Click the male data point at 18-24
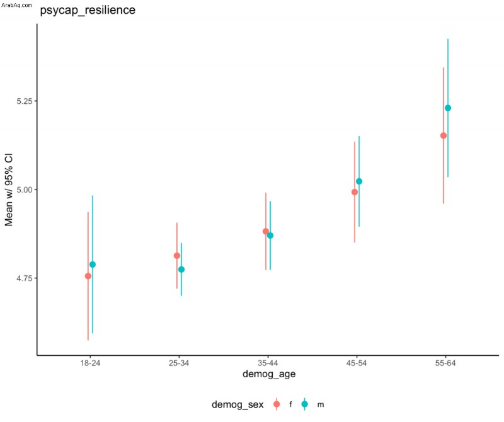 pos(93,265)
